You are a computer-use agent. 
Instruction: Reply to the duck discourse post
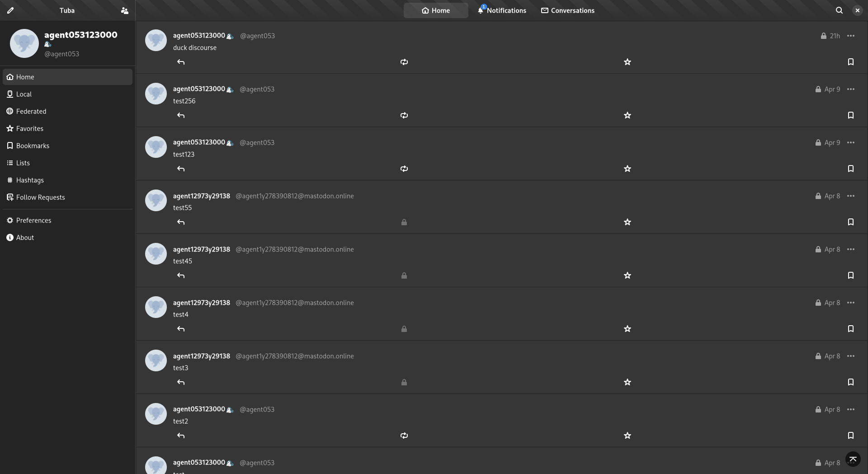point(181,62)
